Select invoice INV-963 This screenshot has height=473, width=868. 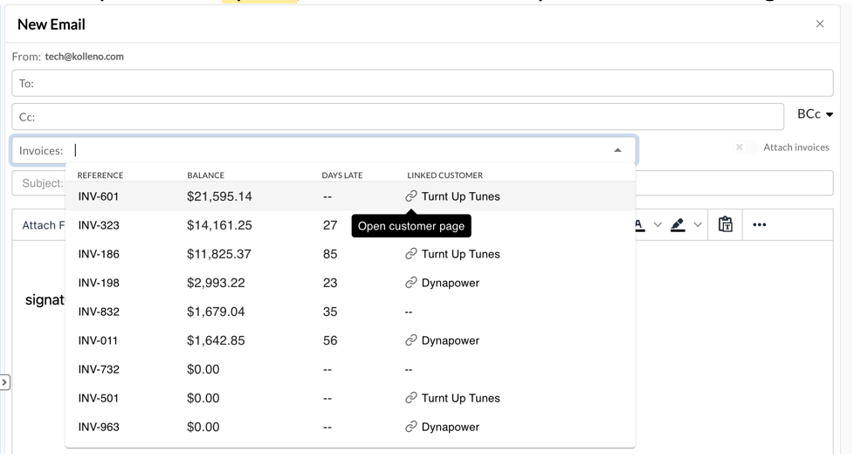350,427
